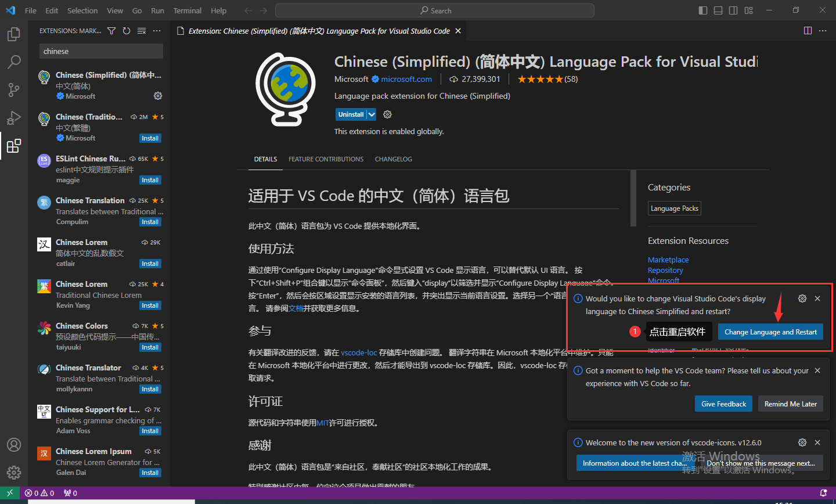Click the Language Packs category tag
This screenshot has width=836, height=504.
[675, 208]
